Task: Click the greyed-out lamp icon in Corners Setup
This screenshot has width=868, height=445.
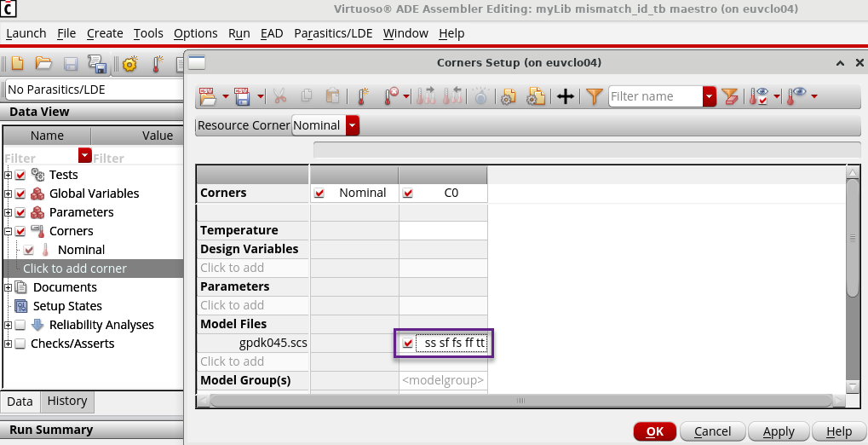Action: coord(480,96)
